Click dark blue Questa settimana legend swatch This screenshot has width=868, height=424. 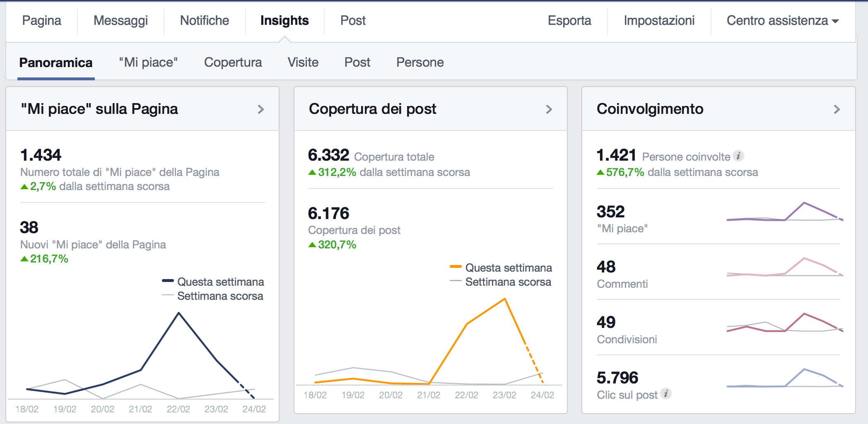(x=168, y=281)
